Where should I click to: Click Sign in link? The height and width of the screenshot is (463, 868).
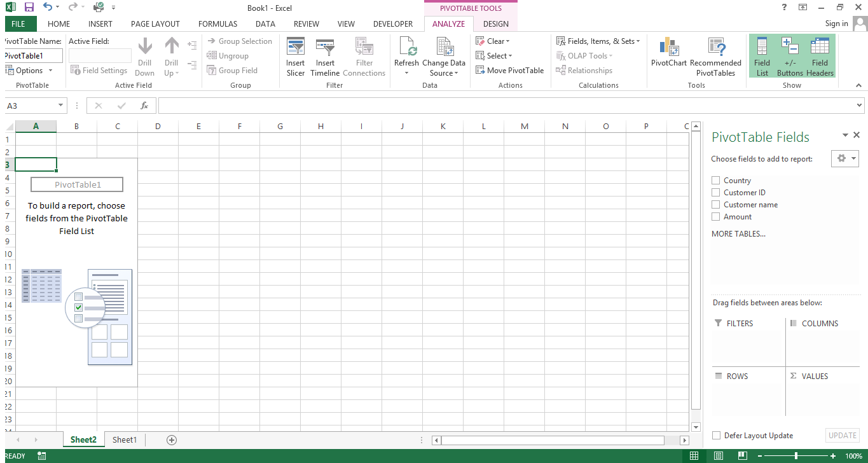[836, 24]
